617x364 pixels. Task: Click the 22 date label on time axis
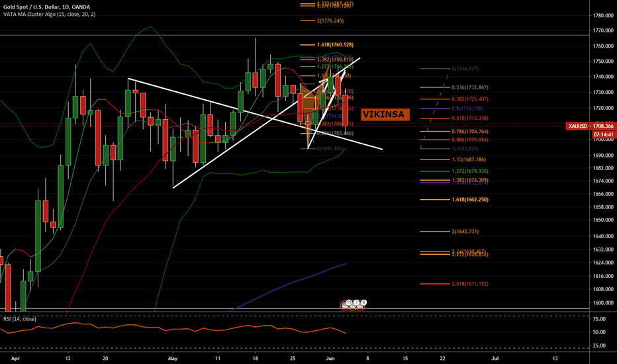click(x=443, y=359)
